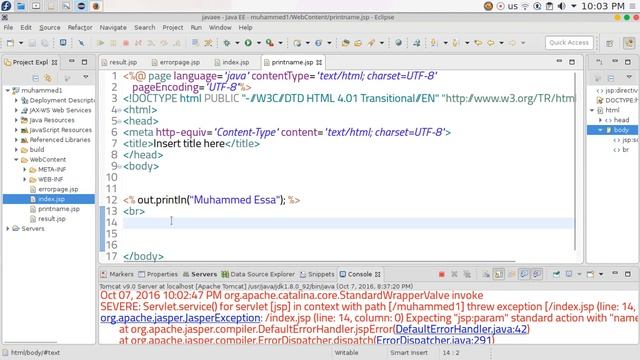
Task: Switch to the Servers tab
Action: coord(200,274)
